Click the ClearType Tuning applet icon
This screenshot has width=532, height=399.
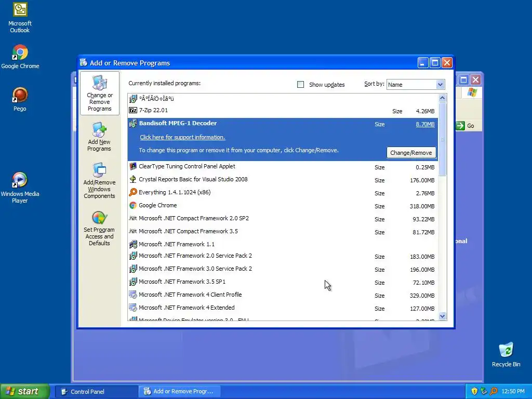pos(133,166)
